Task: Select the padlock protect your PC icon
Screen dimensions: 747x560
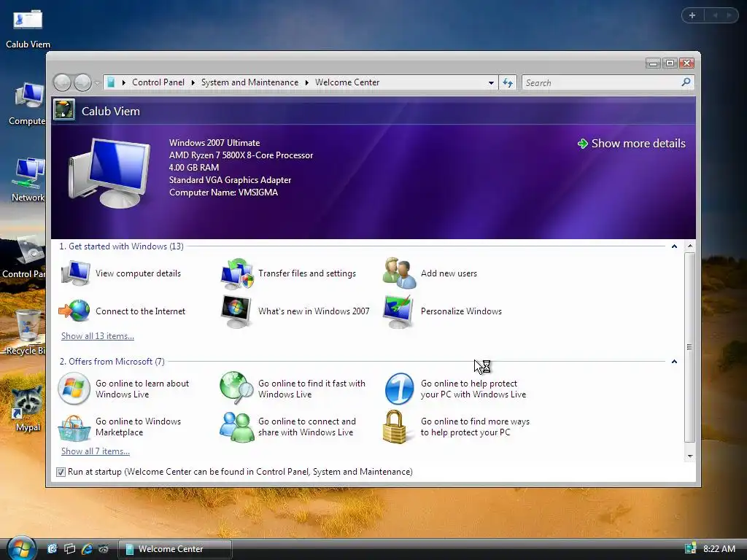Action: click(395, 427)
